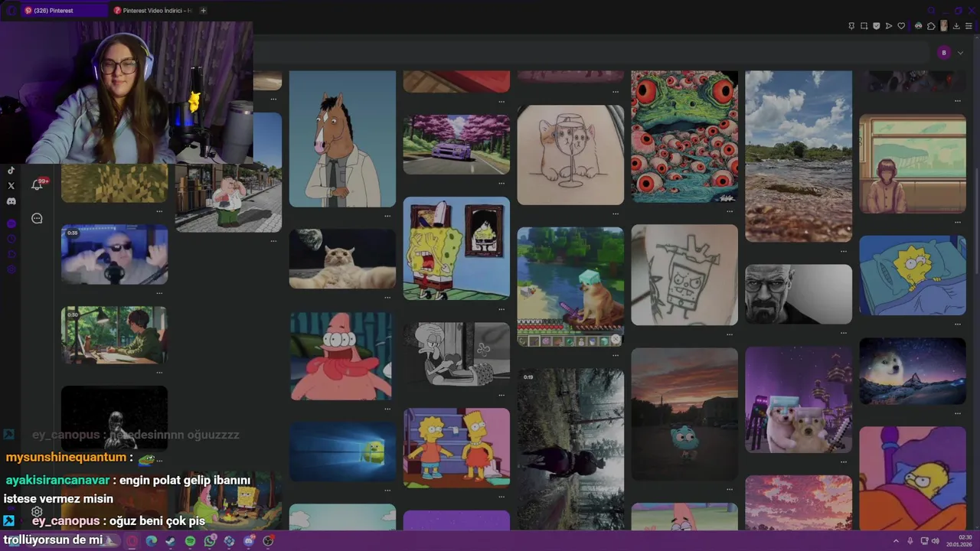Viewport: 980px width, 551px height.
Task: Open Pinterest messages speech bubble
Action: click(x=37, y=218)
